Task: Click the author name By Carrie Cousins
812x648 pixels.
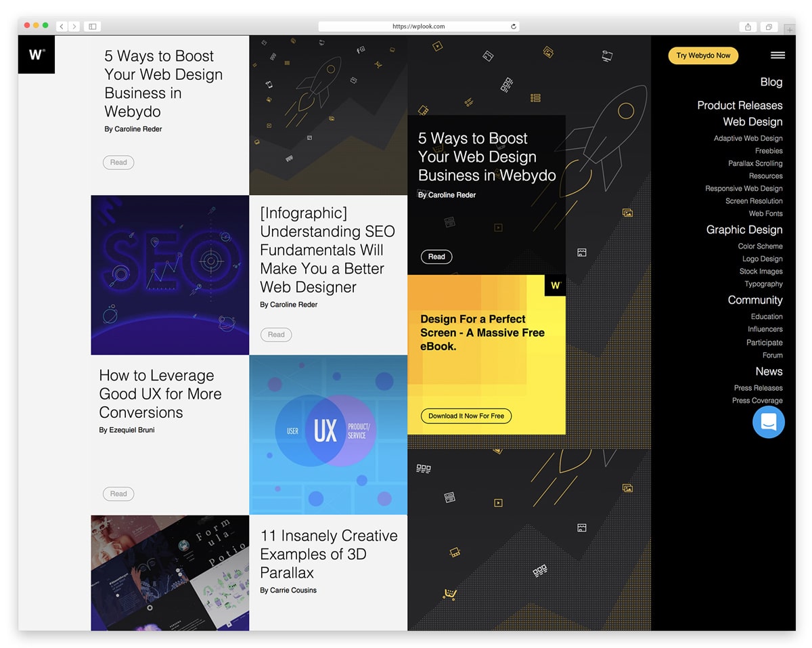Action: point(288,590)
